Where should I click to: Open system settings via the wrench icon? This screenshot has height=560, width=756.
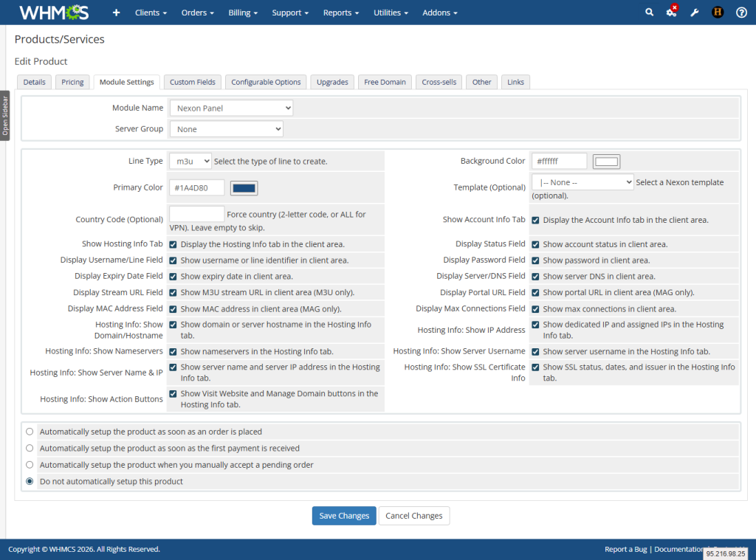pos(694,12)
